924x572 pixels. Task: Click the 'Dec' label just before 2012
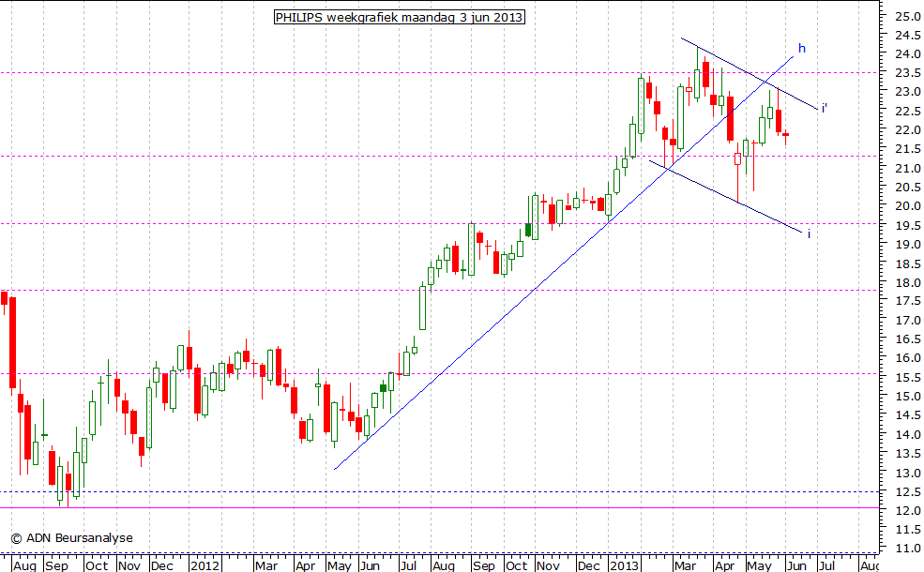click(161, 566)
